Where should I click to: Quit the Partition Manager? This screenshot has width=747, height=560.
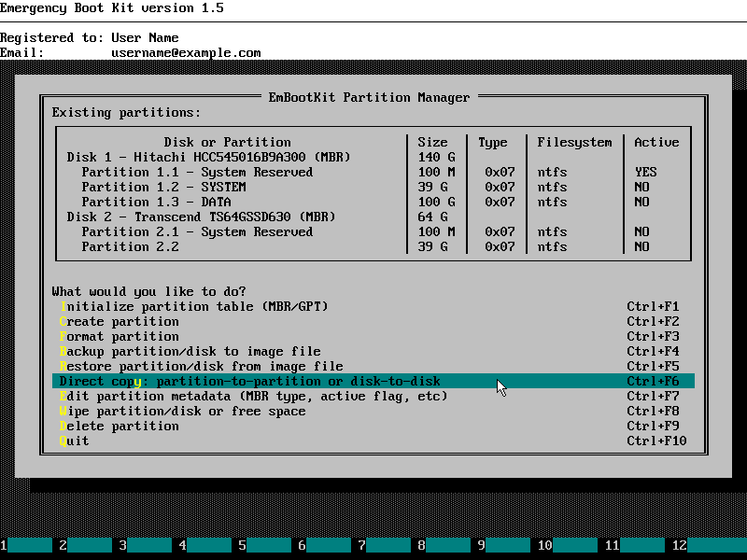click(x=373, y=441)
